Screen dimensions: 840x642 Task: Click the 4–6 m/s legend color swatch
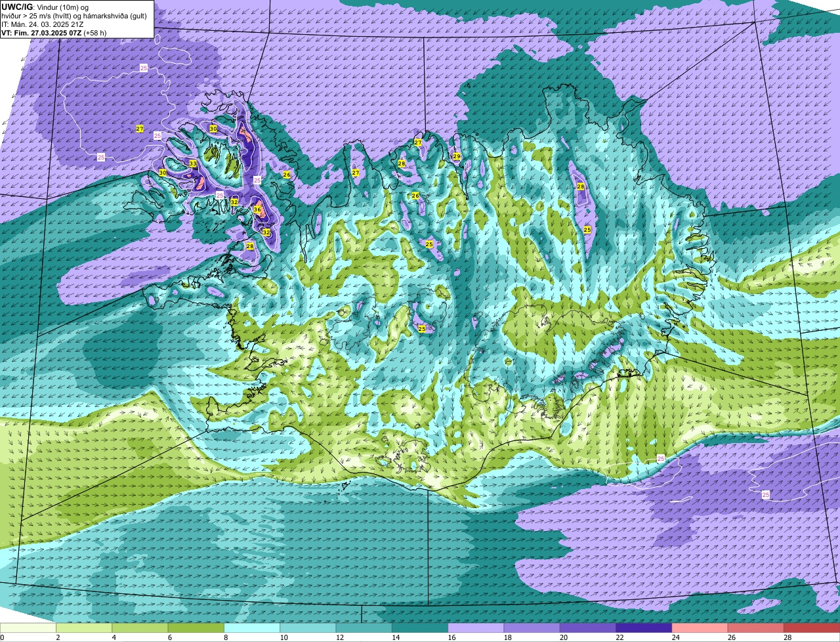[140, 628]
